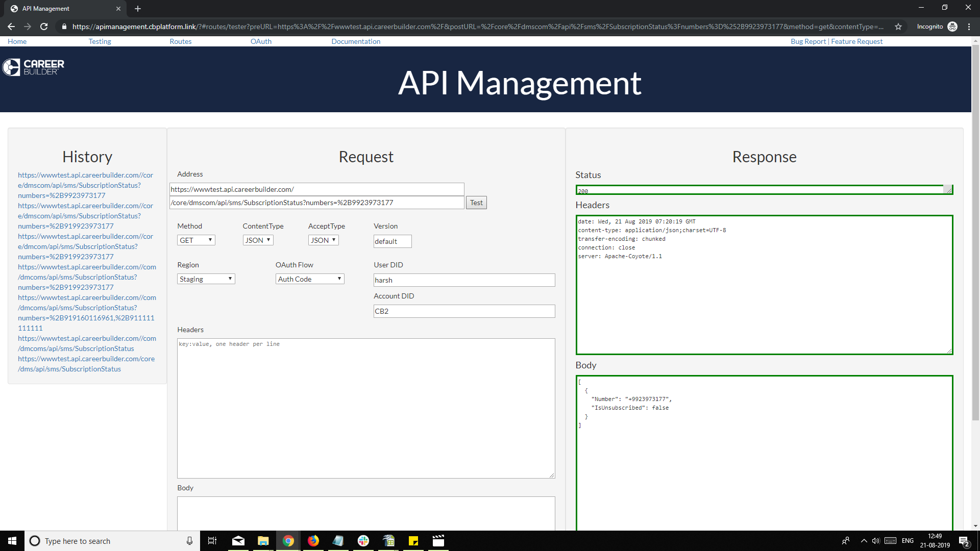Open the OAuth Flow Auth Code dropdown
The height and width of the screenshot is (551, 980).
coord(310,279)
